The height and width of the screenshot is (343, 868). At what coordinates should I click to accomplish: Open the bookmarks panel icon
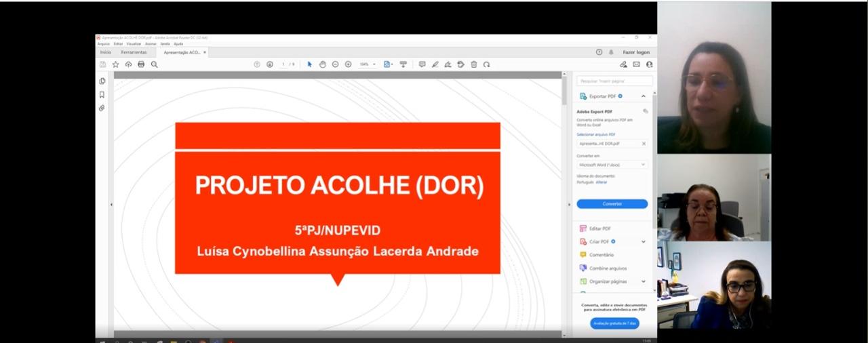[x=102, y=94]
